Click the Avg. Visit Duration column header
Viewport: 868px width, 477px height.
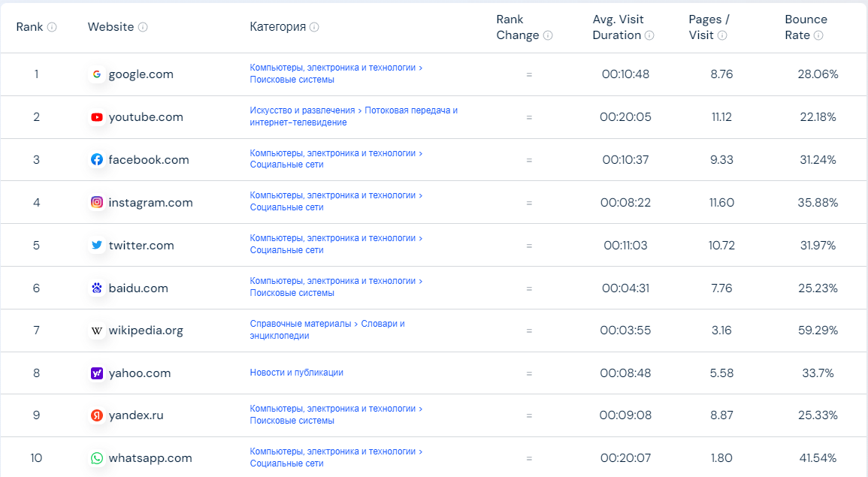coord(618,27)
